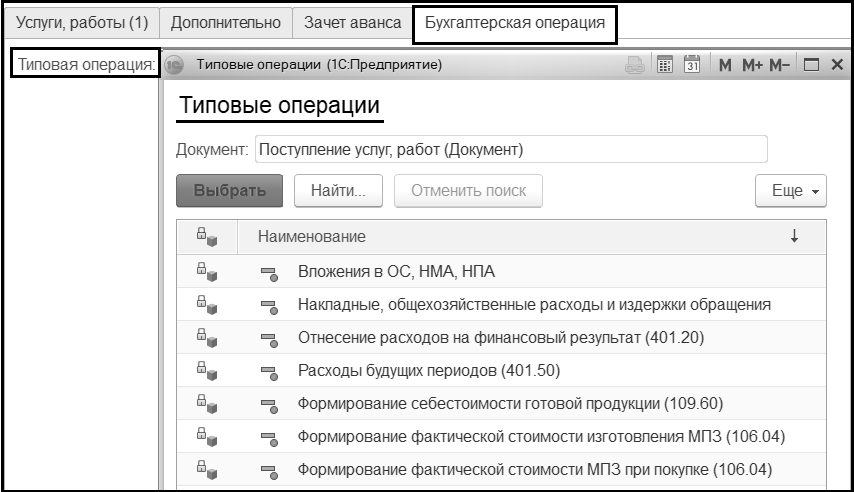Click the sort arrow in Наименование column

point(794,237)
